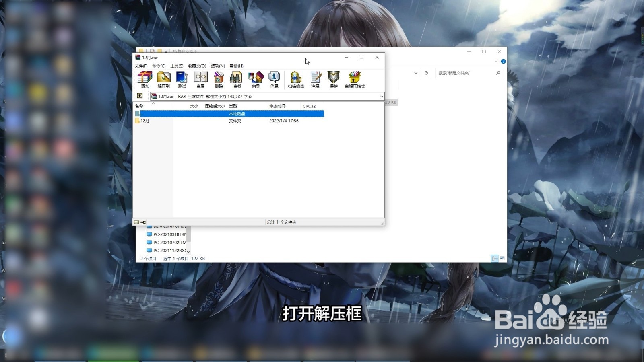644x362 pixels.
Task: Switch Explorer to details view icon
Action: 495,258
